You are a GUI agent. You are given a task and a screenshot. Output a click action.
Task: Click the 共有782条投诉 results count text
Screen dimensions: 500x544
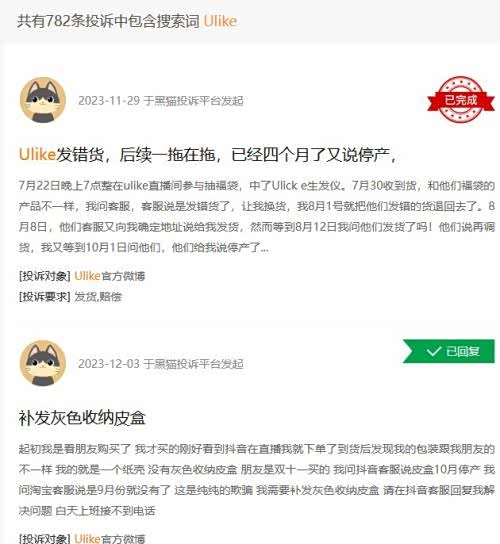tap(65, 21)
